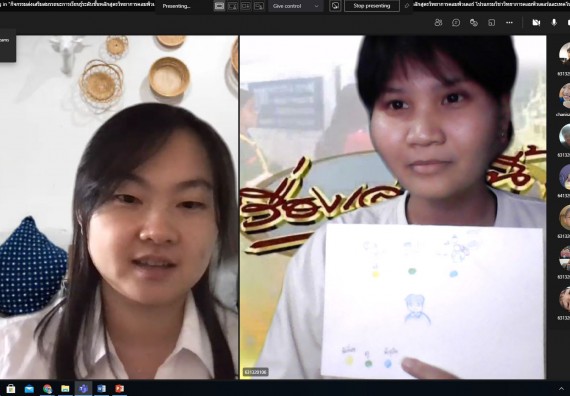Click Stop presenting button
This screenshot has width=570, height=396.
tap(372, 6)
